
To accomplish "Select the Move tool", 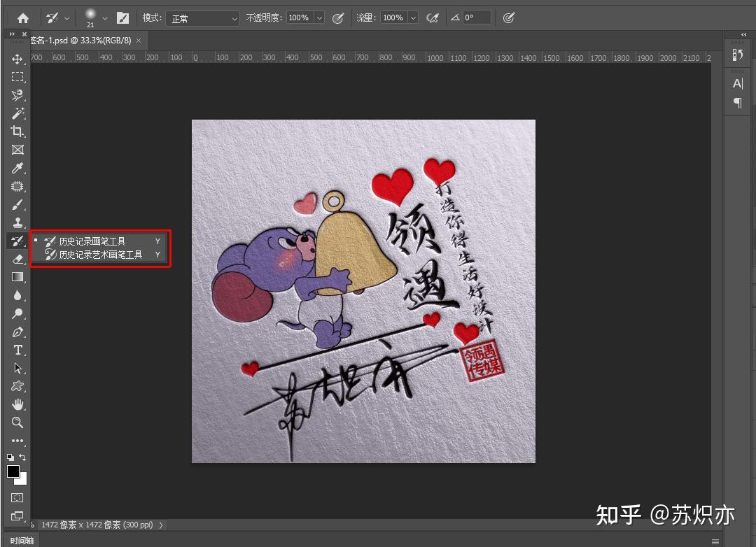I will [x=17, y=59].
